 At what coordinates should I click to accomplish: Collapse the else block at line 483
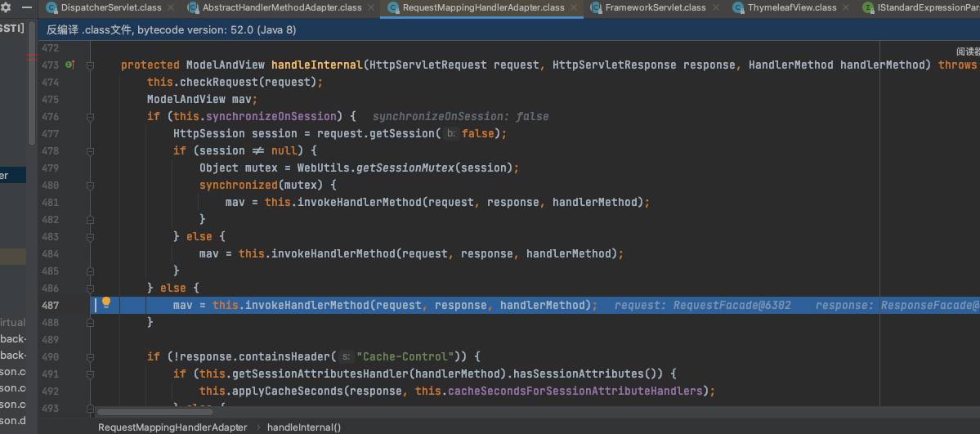coord(91,236)
